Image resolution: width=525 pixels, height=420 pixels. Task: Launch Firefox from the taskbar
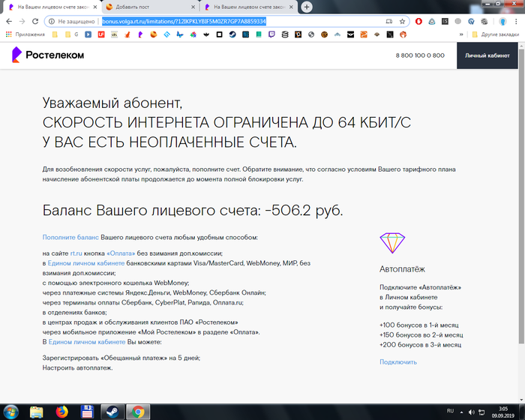61,412
